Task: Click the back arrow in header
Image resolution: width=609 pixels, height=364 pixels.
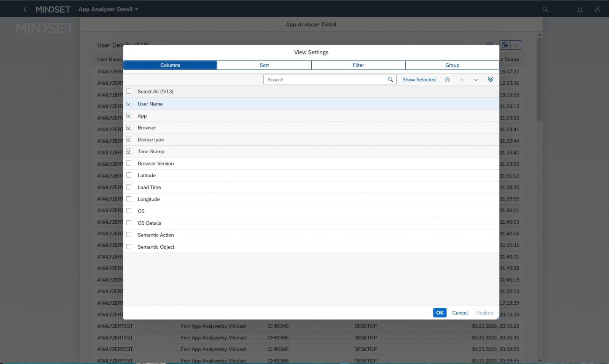Action: (25, 9)
